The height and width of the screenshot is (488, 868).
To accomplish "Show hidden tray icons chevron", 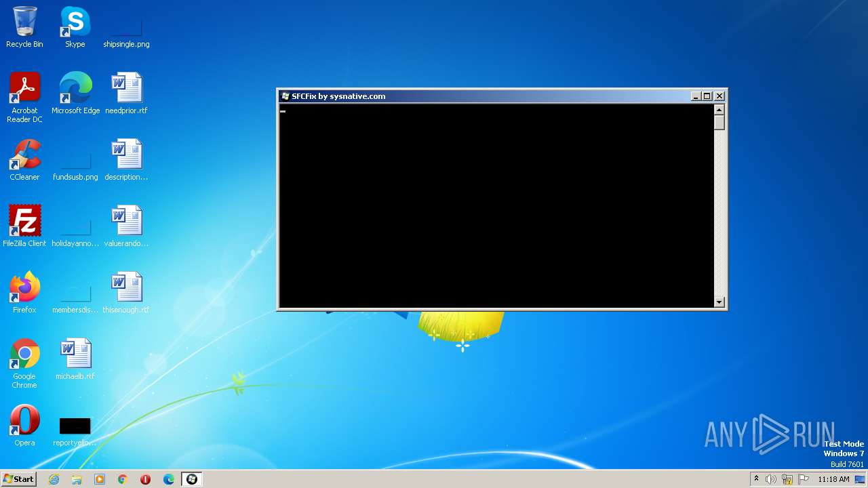I will click(756, 479).
